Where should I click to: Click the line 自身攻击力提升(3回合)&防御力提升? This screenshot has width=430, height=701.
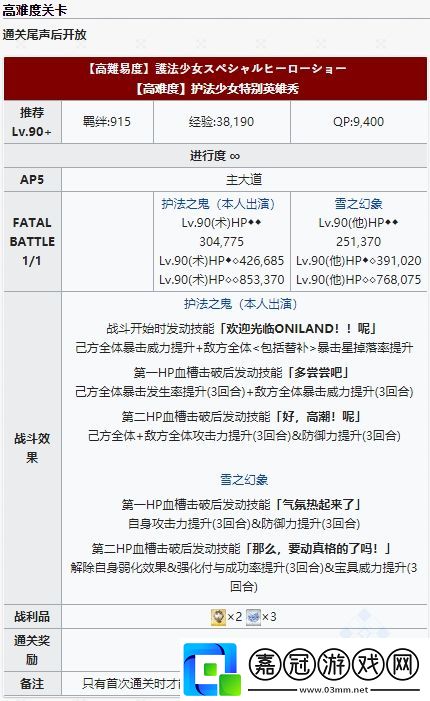tap(244, 524)
